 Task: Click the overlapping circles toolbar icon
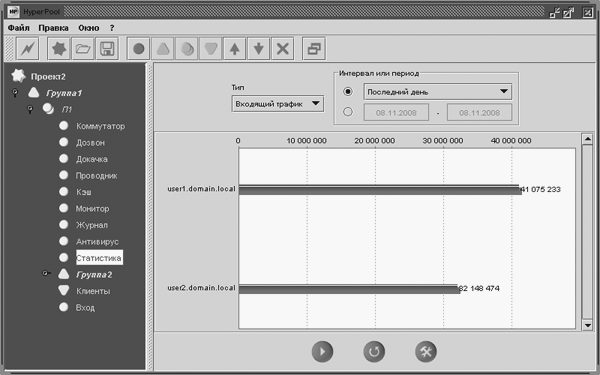[x=187, y=49]
